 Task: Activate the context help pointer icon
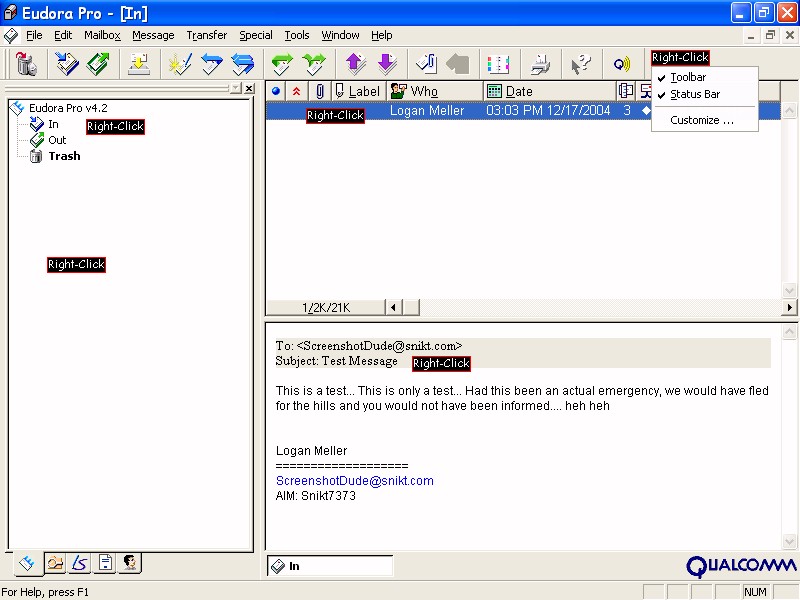581,64
